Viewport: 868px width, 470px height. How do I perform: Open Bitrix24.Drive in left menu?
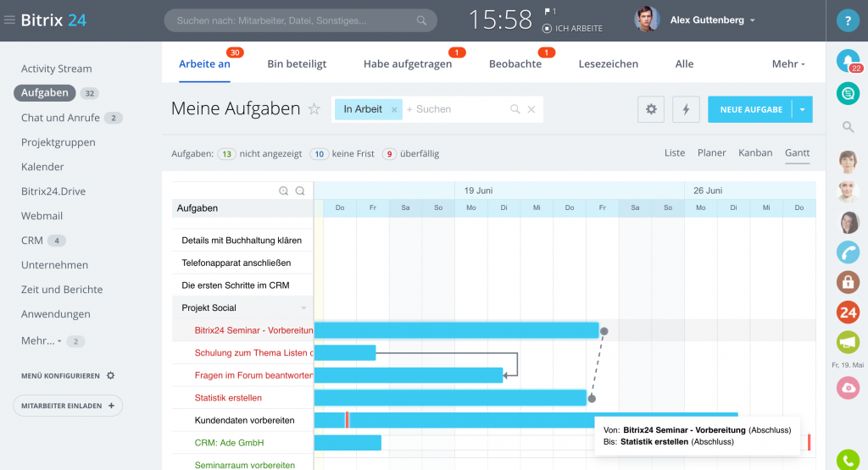coord(53,191)
